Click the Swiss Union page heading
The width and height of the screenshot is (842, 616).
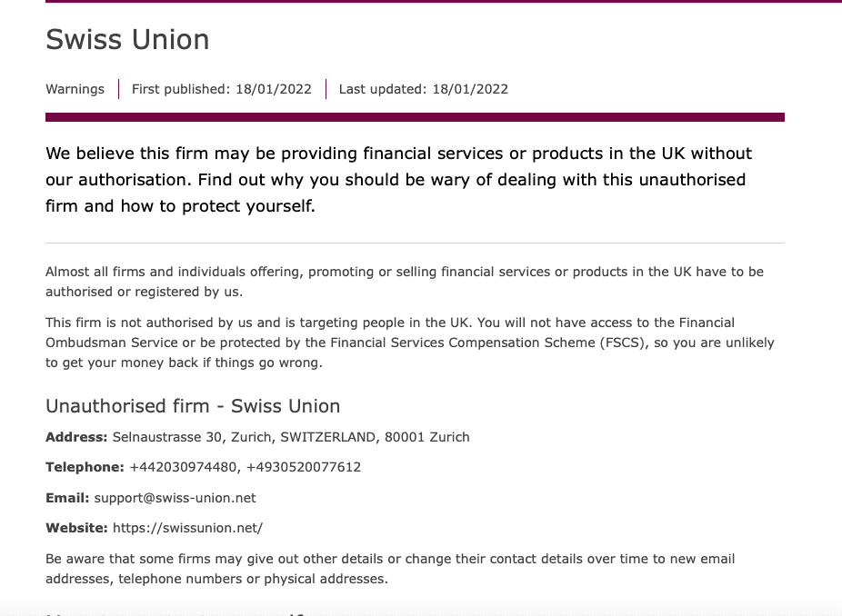click(127, 40)
